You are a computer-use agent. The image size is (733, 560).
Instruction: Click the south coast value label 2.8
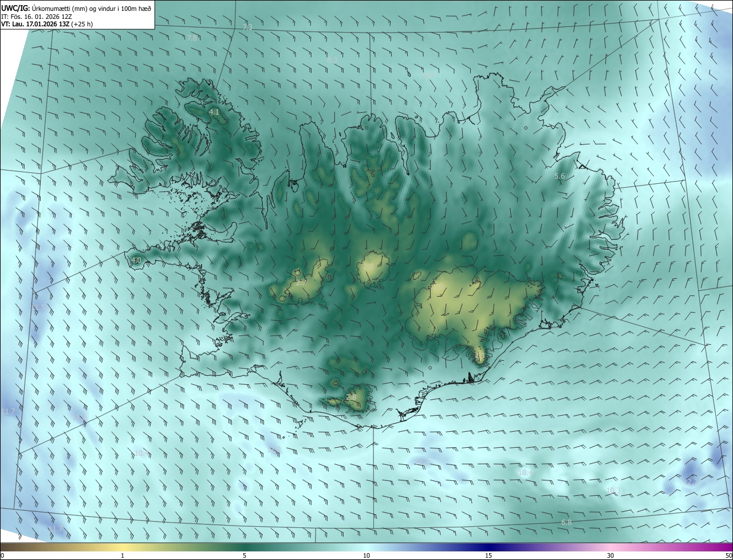pos(352,397)
